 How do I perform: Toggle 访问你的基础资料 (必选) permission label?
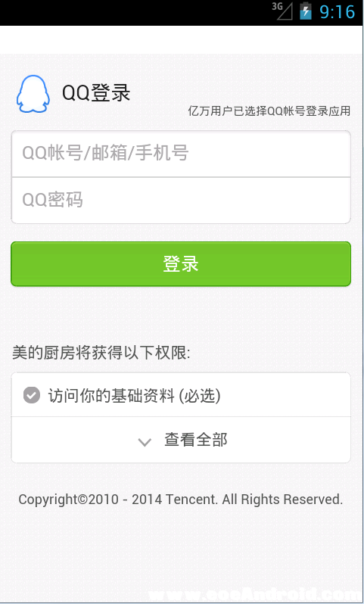[135, 396]
